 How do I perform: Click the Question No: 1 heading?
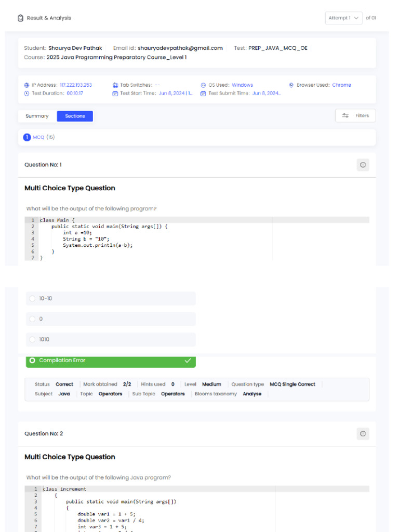click(x=43, y=165)
